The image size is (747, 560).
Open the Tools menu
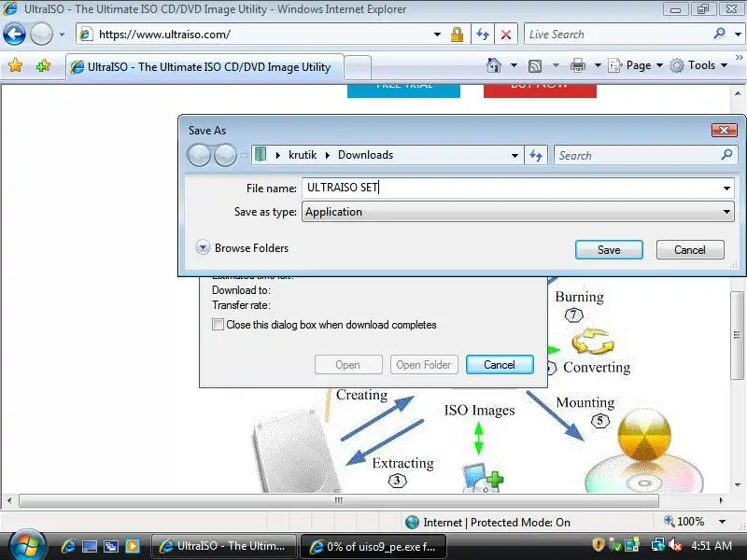[x=698, y=65]
